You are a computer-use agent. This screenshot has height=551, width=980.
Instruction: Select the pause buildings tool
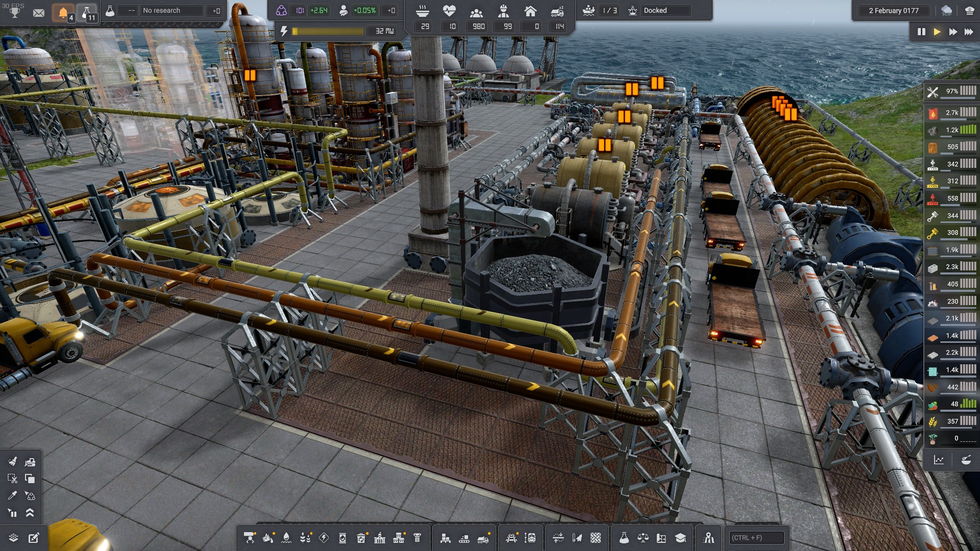(13, 513)
